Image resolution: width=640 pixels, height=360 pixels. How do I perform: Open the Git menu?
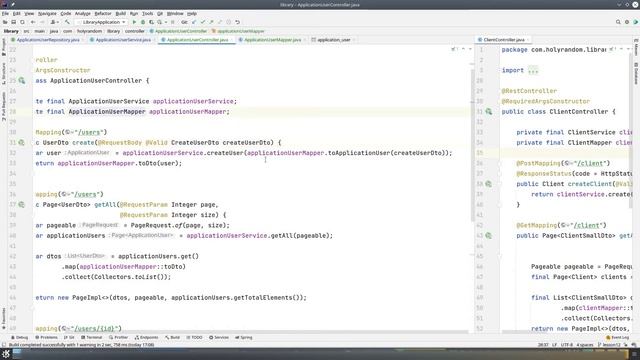coord(160,13)
